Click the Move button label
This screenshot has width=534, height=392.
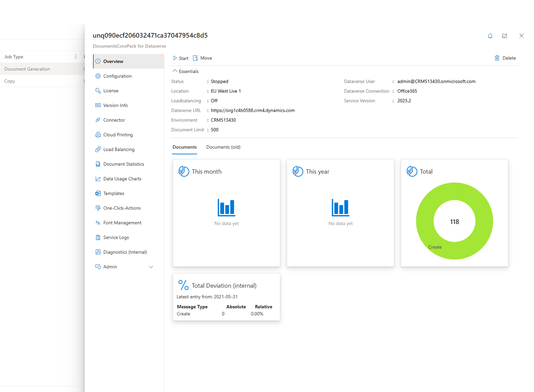[206, 58]
